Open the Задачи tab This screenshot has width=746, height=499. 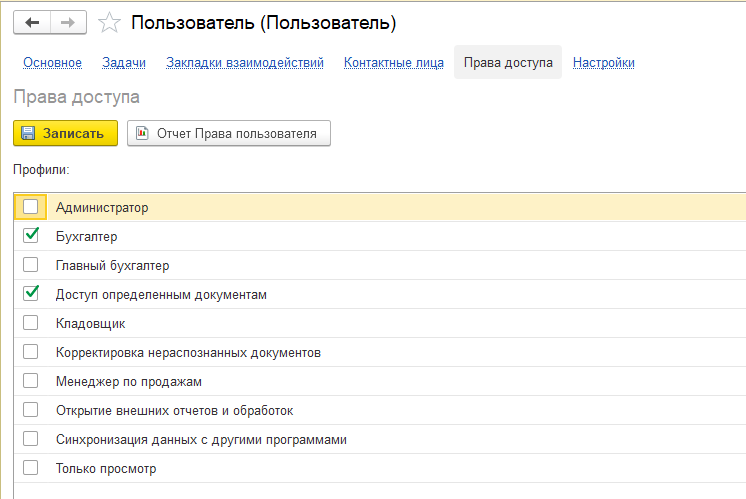click(x=124, y=62)
